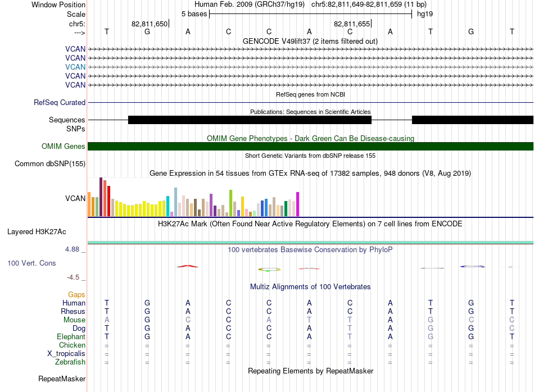The height and width of the screenshot is (392, 534).
Task: Click the Gaps row label
Action: [x=76, y=295]
